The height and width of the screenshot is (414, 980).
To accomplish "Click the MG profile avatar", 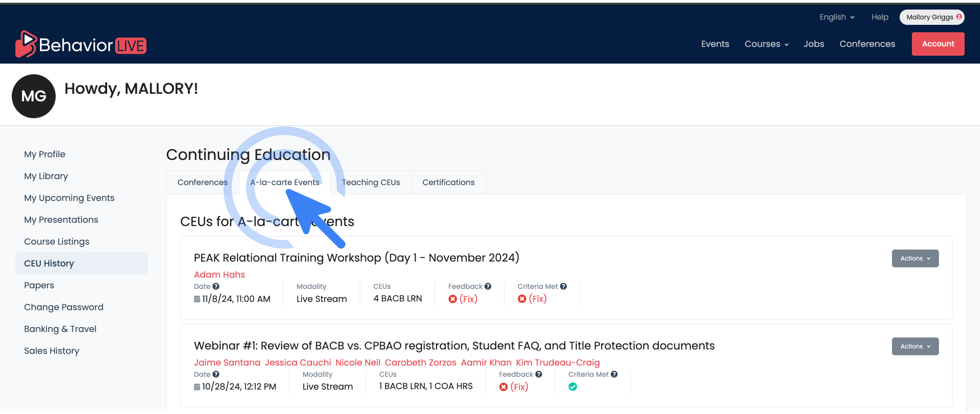I will [x=34, y=96].
